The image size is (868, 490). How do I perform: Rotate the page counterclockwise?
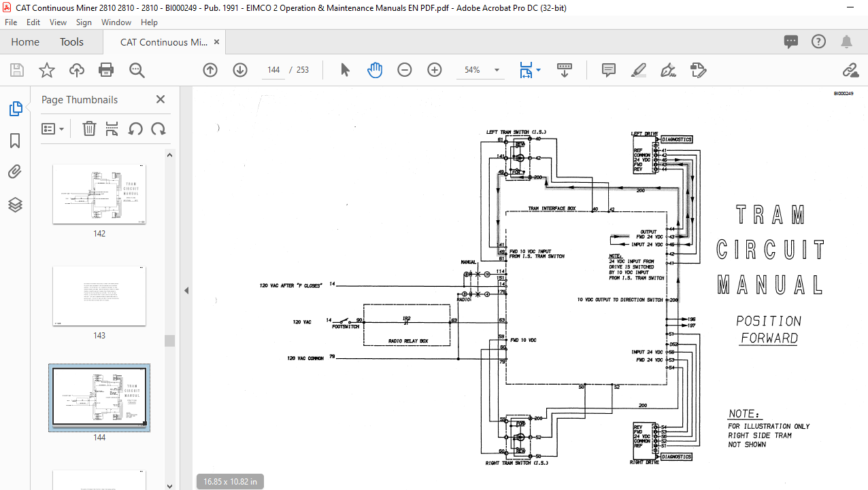(x=135, y=128)
